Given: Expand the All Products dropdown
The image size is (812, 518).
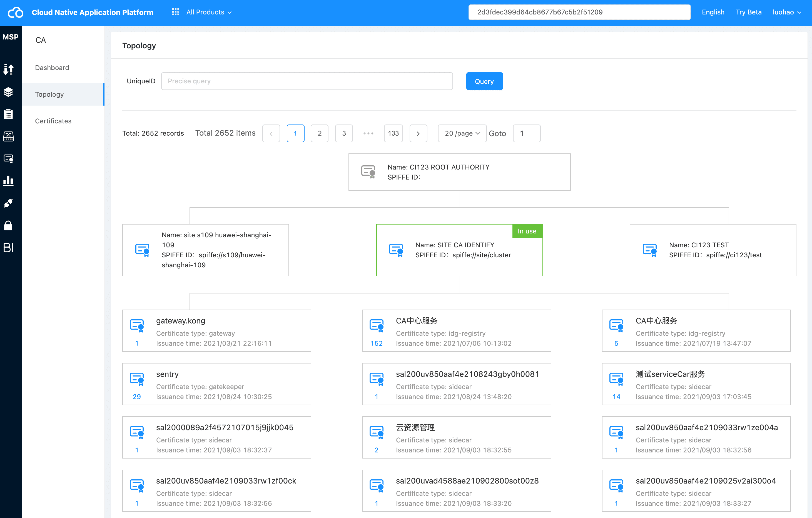Looking at the screenshot, I should (x=209, y=12).
